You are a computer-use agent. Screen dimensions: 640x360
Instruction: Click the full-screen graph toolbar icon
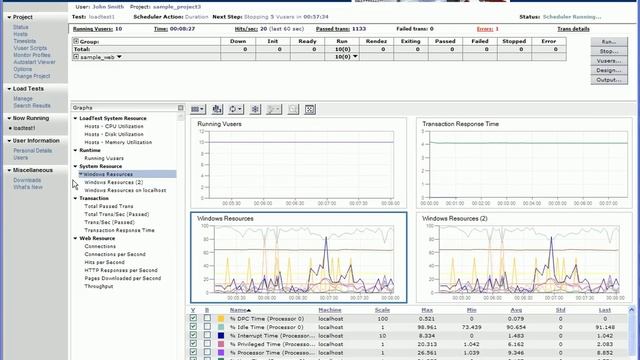(x=310, y=109)
